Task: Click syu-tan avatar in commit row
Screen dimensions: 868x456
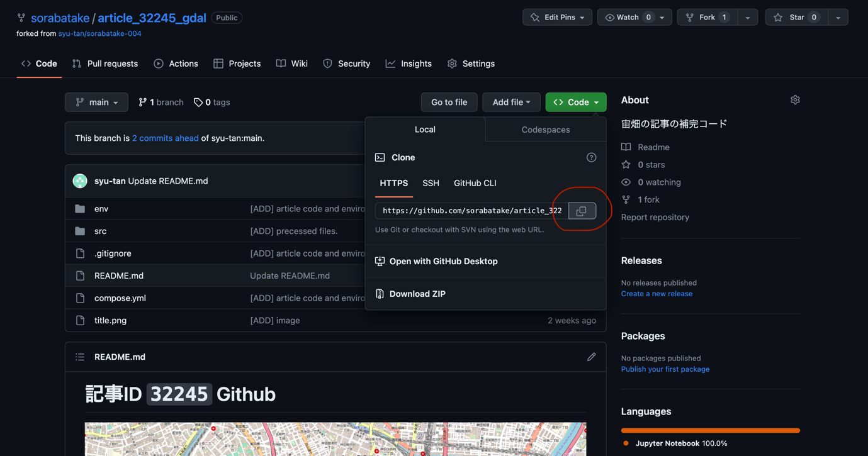Action: pyautogui.click(x=80, y=181)
